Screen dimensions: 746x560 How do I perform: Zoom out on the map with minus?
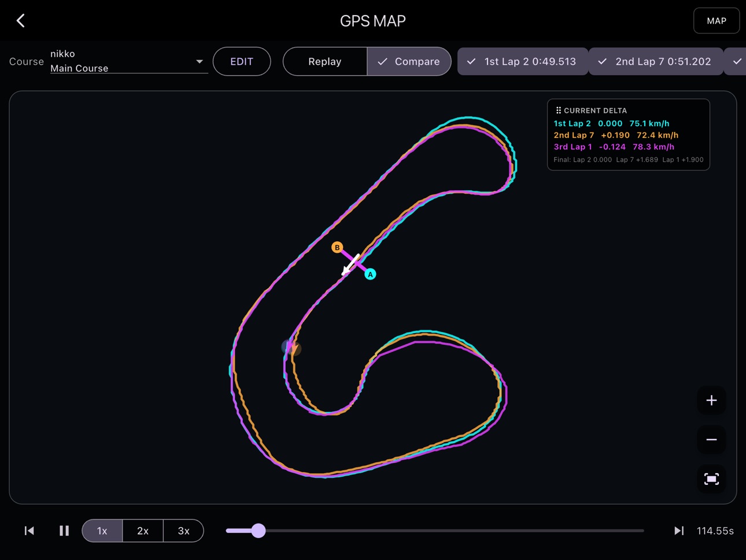(711, 440)
